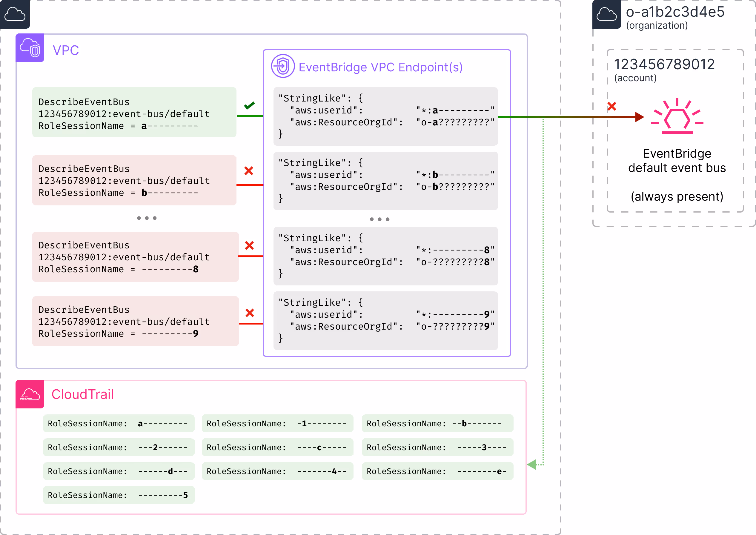
Task: Select the StringLike policy with o-b pattern
Action: [x=385, y=181]
